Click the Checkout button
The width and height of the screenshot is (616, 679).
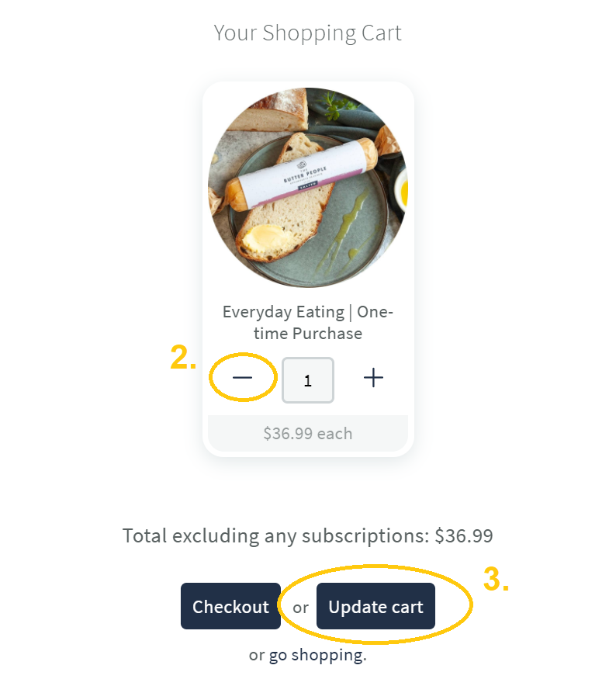click(x=230, y=606)
